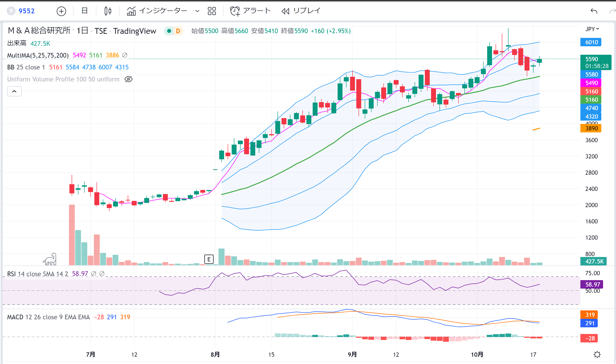Viewport: 616px width, 364px height.
Task: Click the red 5160 BB basis label
Action: pyautogui.click(x=591, y=91)
